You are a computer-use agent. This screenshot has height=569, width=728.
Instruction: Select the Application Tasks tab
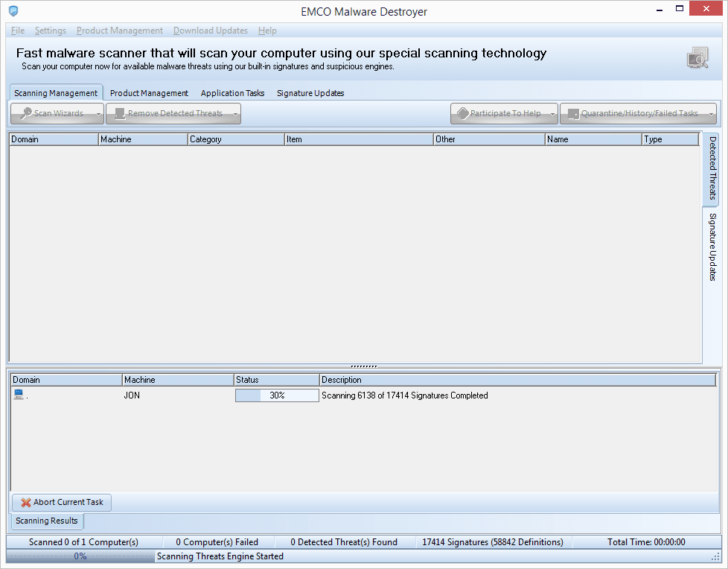(x=232, y=93)
